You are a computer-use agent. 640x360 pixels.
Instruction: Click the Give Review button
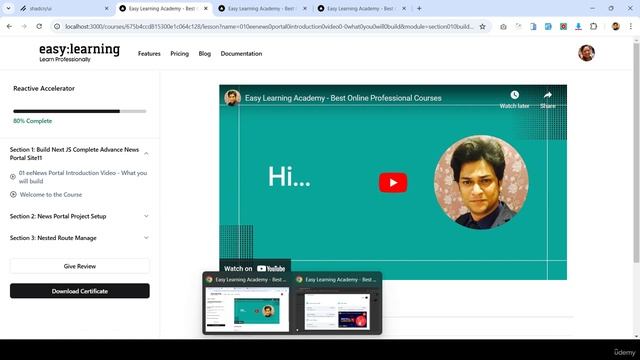tap(80, 266)
